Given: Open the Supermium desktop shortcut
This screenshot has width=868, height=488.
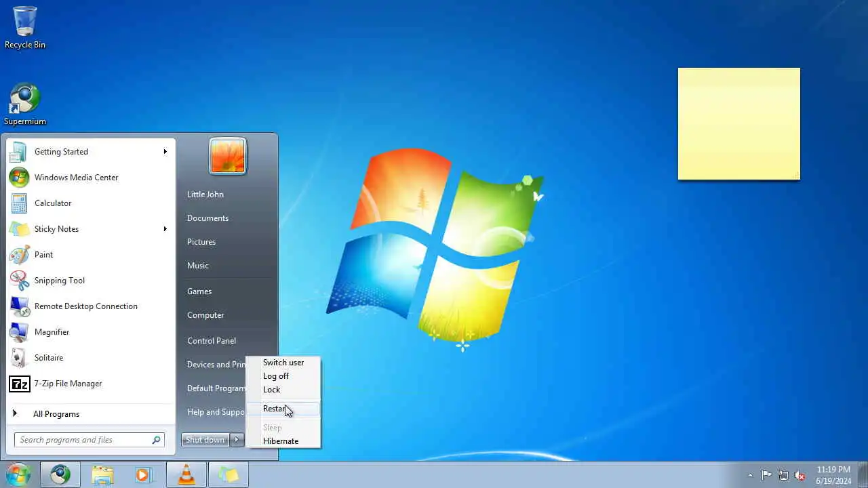Looking at the screenshot, I should 25,104.
